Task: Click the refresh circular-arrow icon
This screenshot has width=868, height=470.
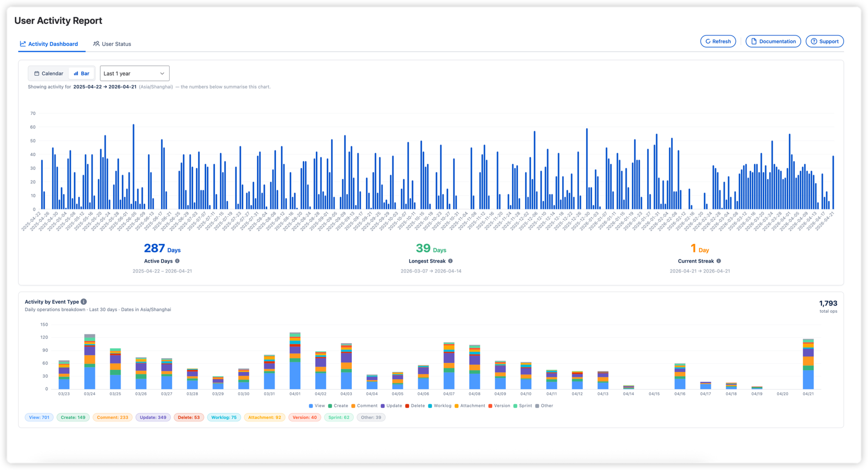Action: tap(708, 41)
